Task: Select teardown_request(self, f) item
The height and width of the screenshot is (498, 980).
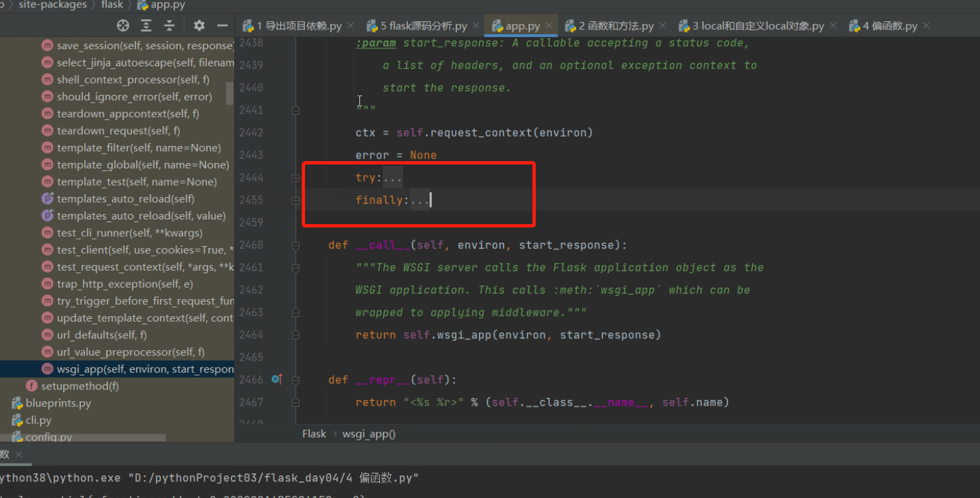Action: [x=111, y=131]
